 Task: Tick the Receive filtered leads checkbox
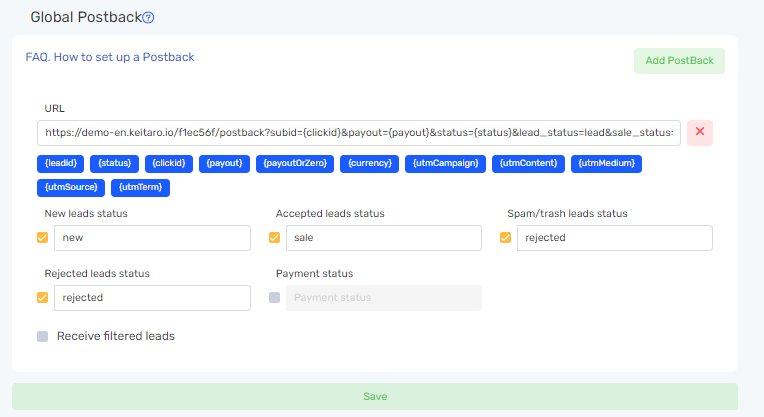pos(42,337)
